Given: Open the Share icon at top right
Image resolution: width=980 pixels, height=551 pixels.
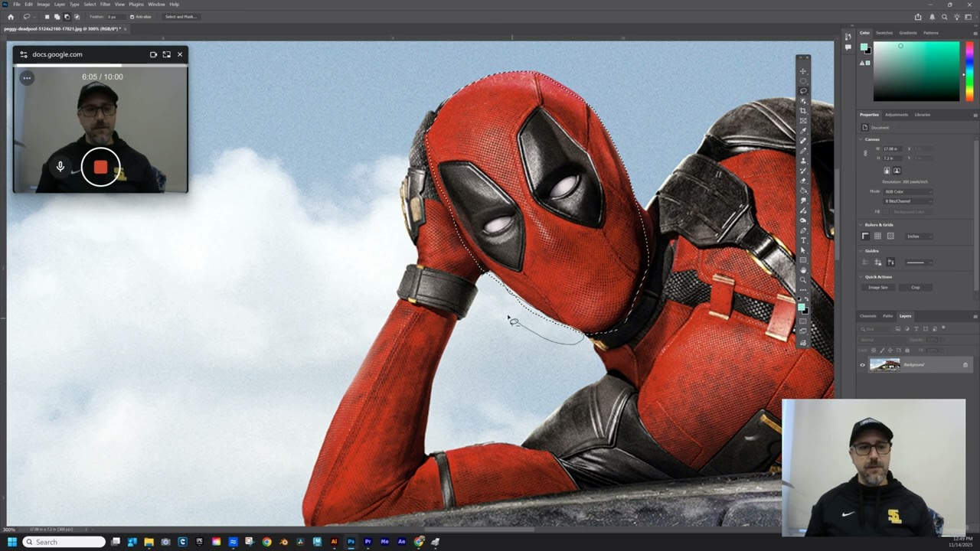Looking at the screenshot, I should (918, 17).
